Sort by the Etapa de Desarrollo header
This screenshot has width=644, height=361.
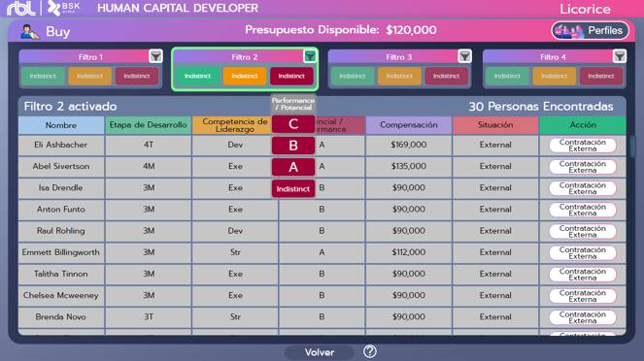(x=148, y=125)
